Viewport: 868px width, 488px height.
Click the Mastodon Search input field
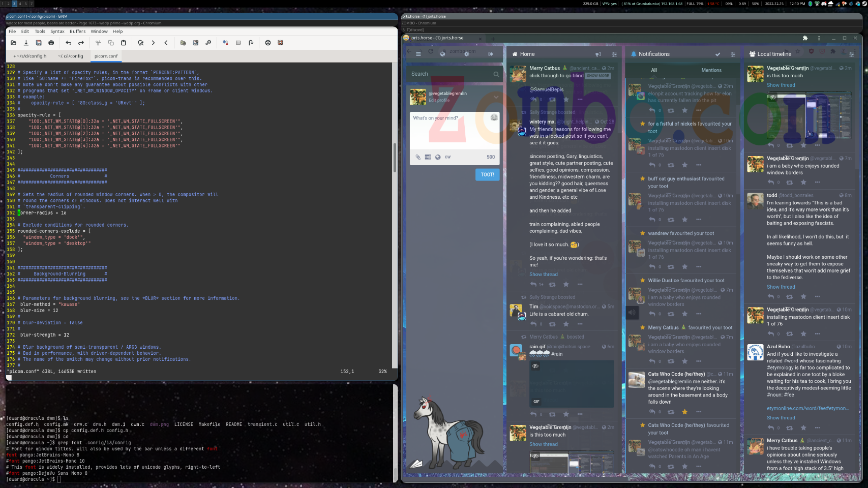pyautogui.click(x=450, y=74)
